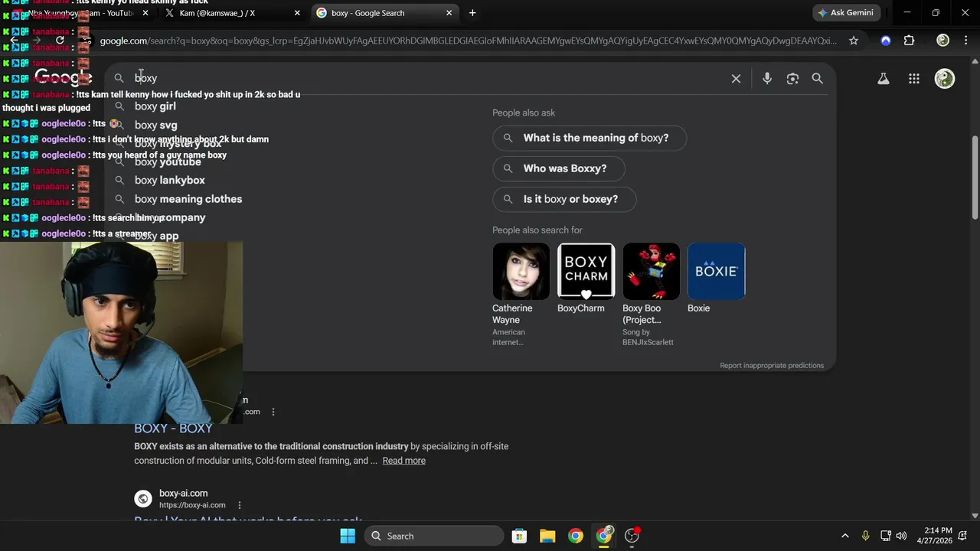Open the Catherine Wayne thumbnail
Viewport: 980px width, 551px height.
[x=521, y=272]
